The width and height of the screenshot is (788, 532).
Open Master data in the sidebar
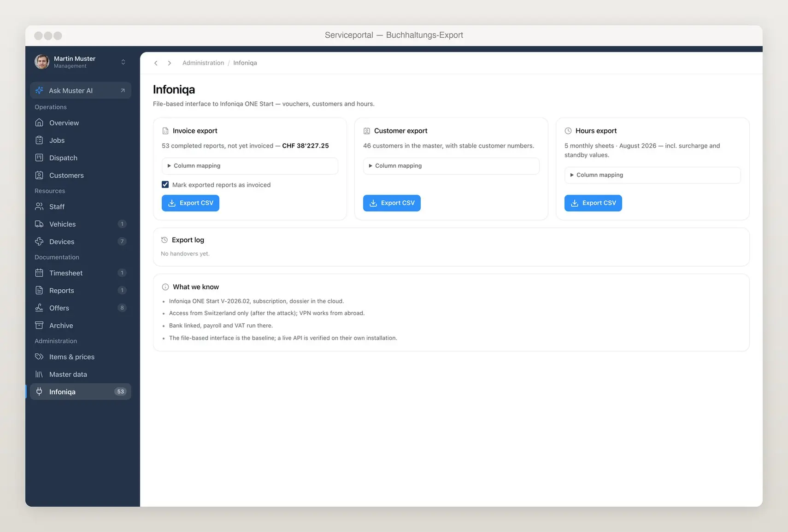81,374
